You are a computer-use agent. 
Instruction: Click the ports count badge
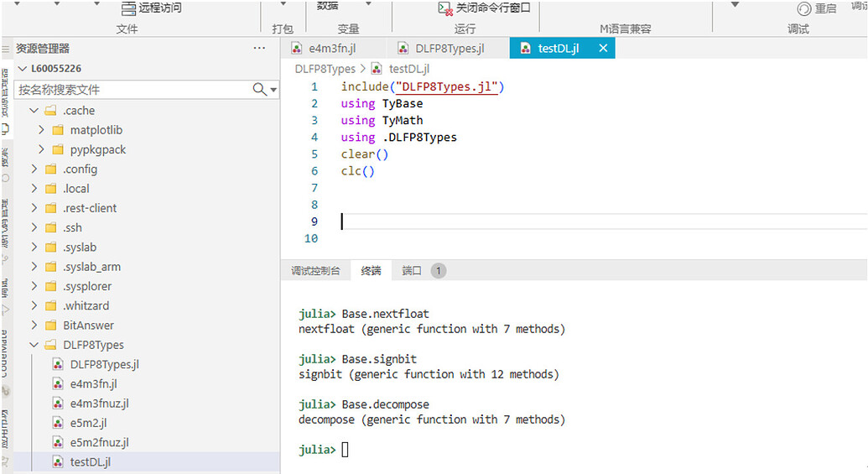click(x=439, y=271)
